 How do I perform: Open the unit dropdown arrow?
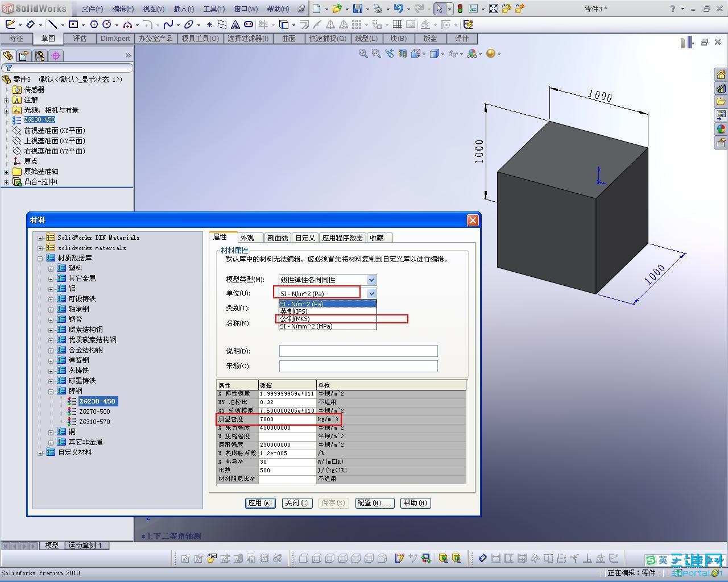pos(371,293)
